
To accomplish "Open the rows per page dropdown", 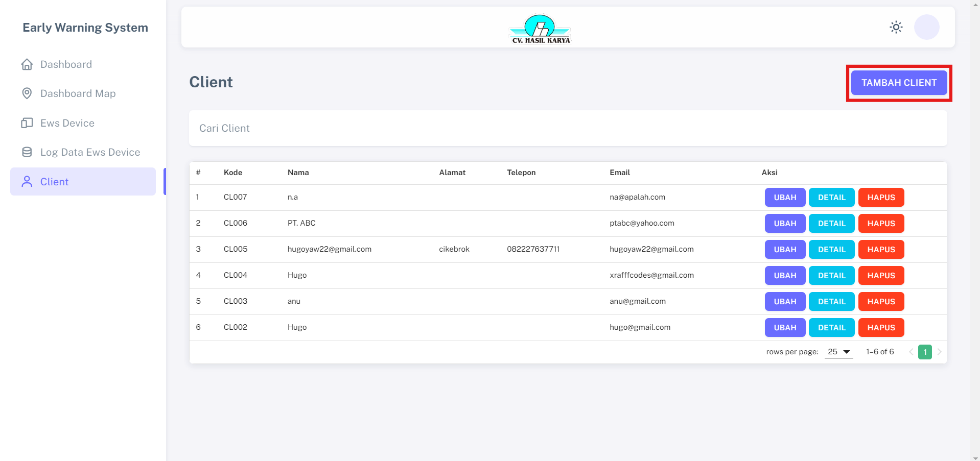I will tap(838, 352).
